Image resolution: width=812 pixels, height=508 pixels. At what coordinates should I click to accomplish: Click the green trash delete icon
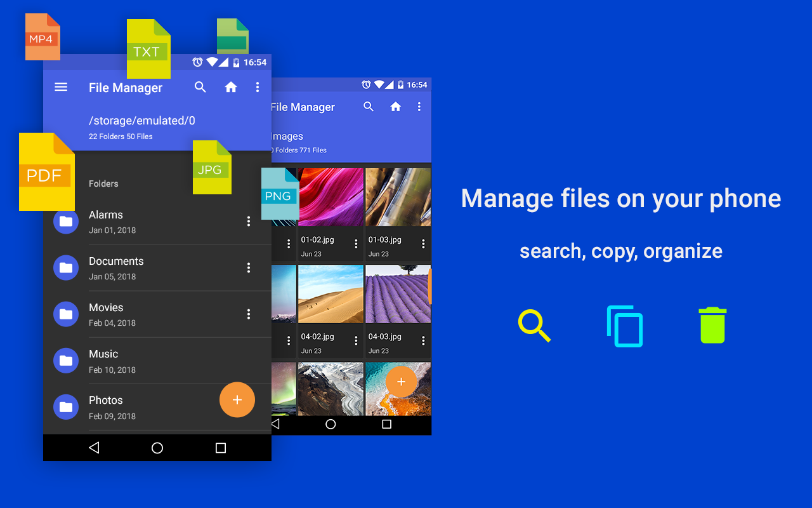[x=712, y=325]
